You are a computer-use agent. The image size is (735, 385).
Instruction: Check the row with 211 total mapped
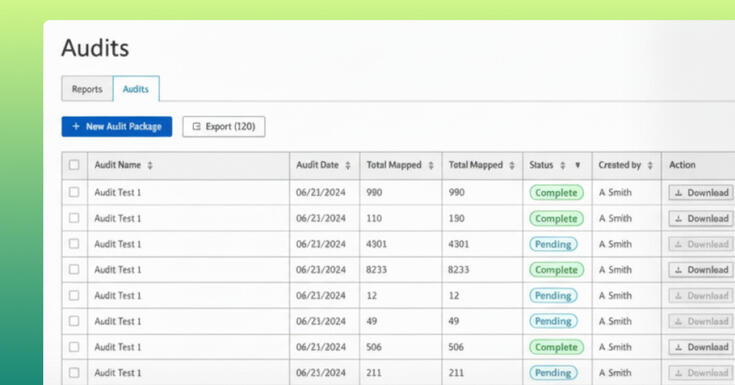tap(74, 373)
